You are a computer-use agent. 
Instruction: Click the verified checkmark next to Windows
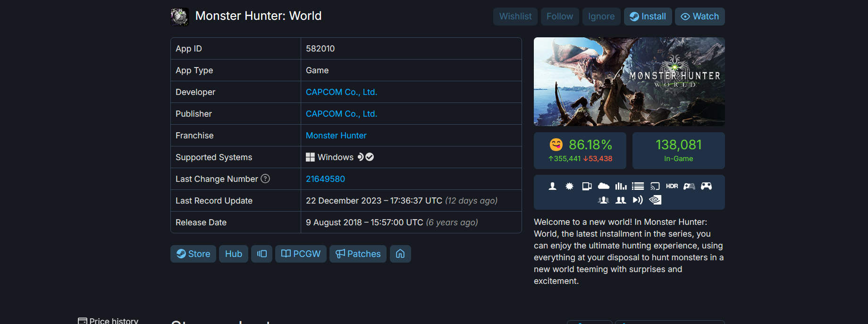(x=370, y=157)
